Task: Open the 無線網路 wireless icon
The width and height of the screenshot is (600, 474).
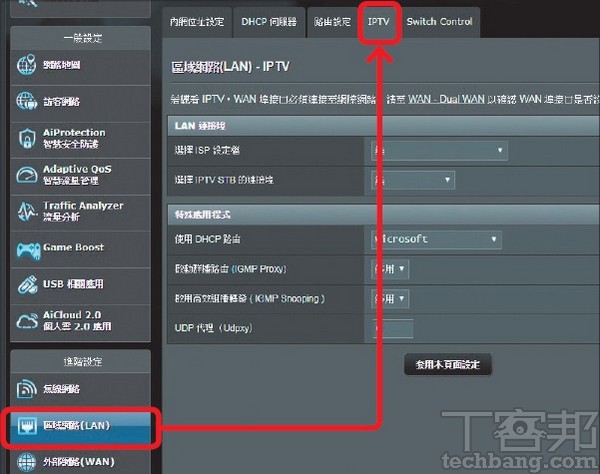Action: [26, 389]
